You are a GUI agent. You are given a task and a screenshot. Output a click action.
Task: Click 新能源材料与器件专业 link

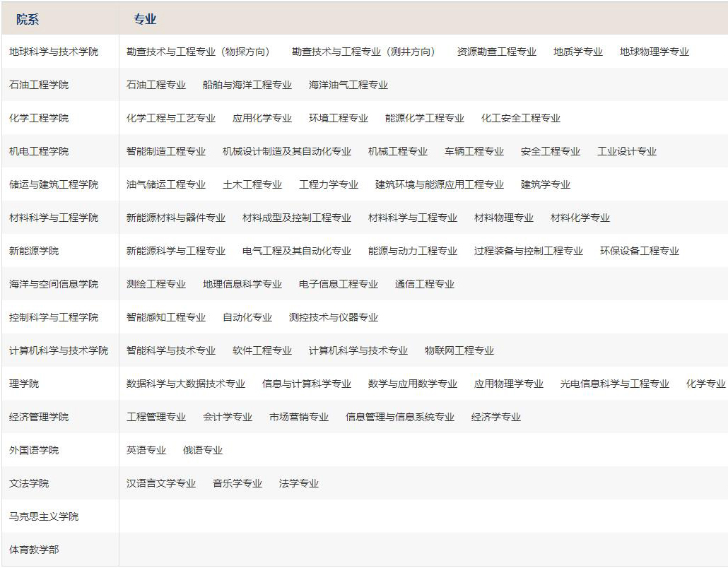[175, 218]
